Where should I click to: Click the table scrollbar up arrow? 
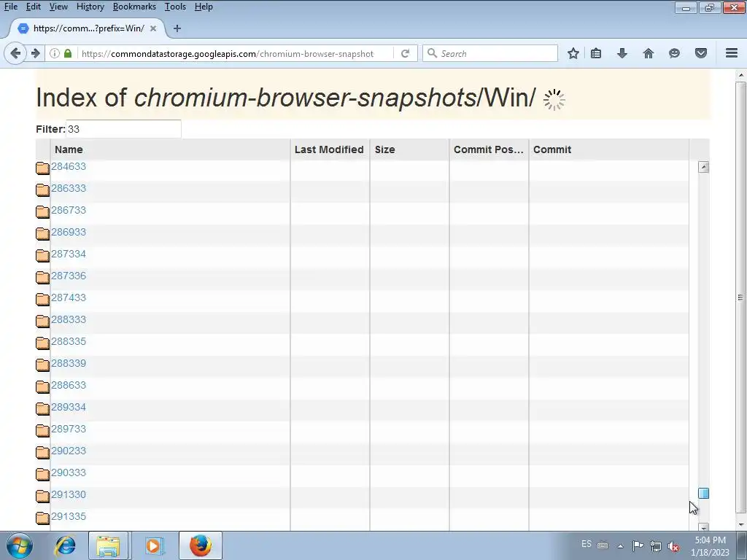[x=703, y=167]
